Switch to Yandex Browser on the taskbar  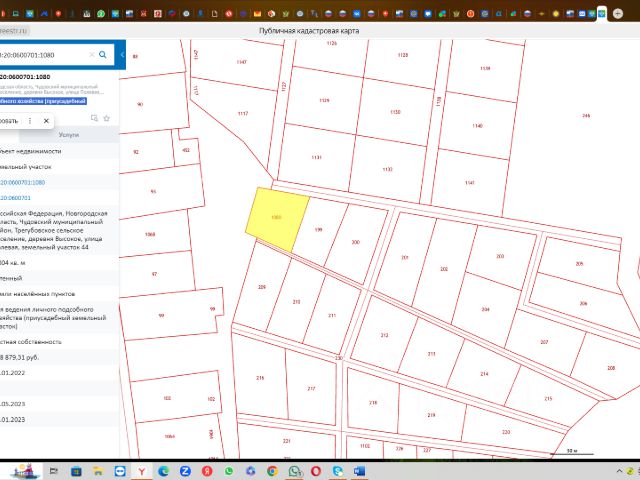coord(142,471)
